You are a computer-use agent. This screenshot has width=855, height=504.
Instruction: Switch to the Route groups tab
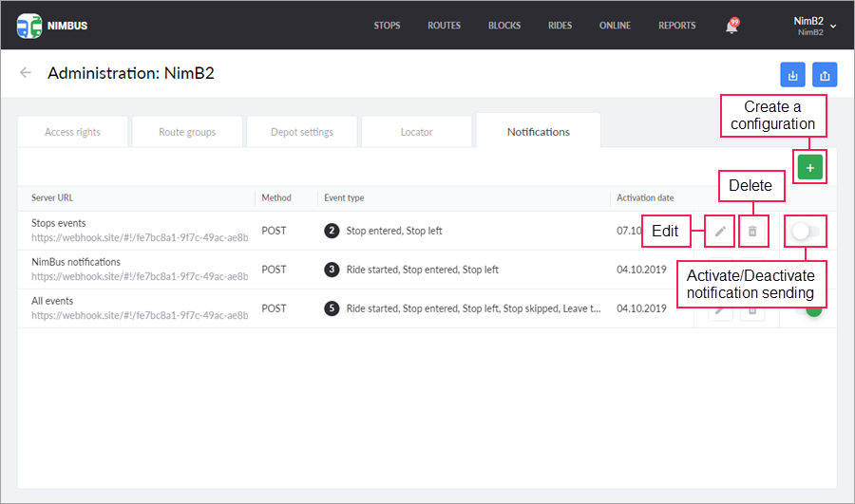186,132
